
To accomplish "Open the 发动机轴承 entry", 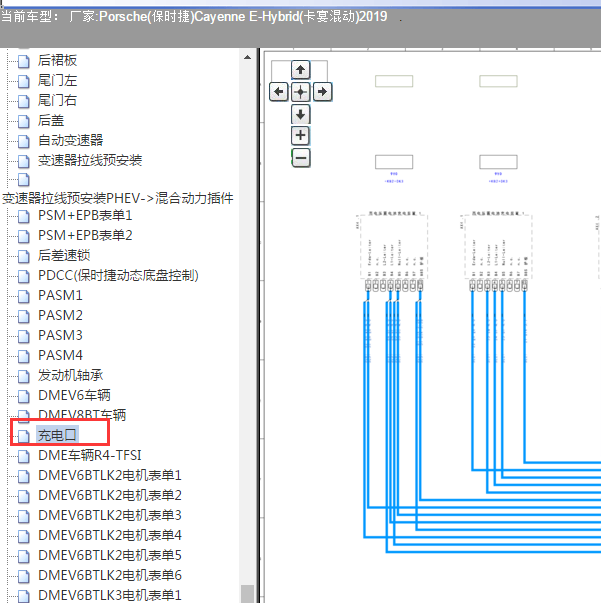I will coord(71,375).
